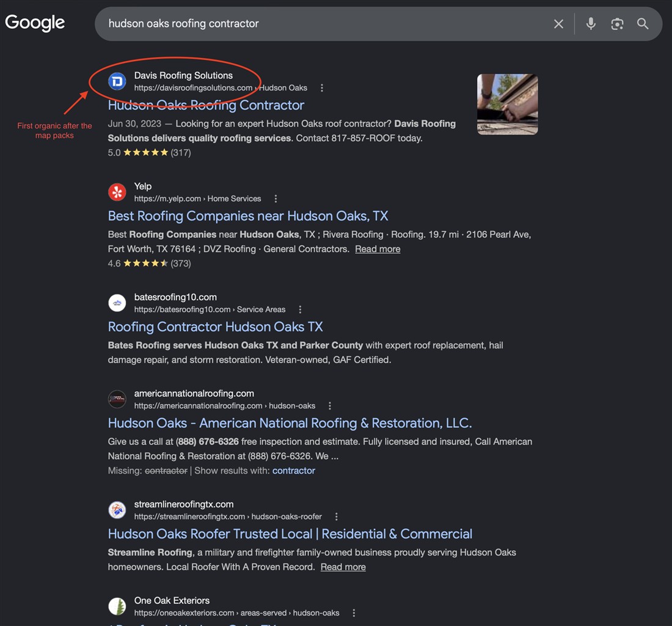Image resolution: width=672 pixels, height=626 pixels.
Task: Open Roofing Contractor Hudson Oaks TX link
Action: click(215, 326)
